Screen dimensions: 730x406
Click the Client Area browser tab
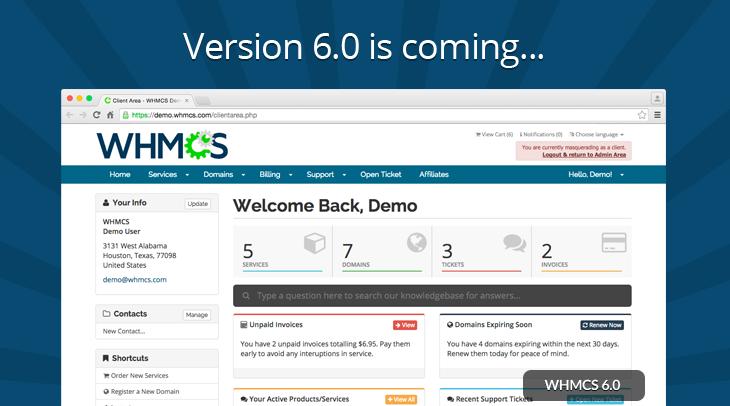pyautogui.click(x=146, y=101)
